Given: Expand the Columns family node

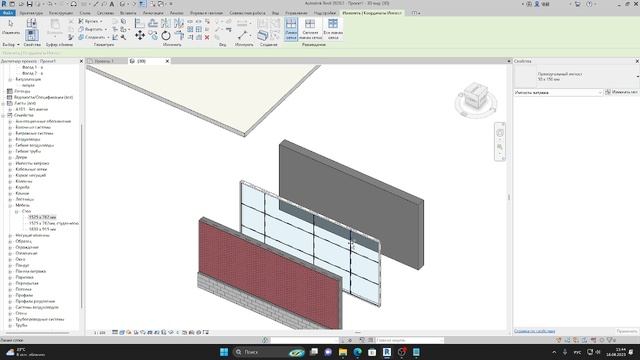Looking at the screenshot, I should [10, 181].
